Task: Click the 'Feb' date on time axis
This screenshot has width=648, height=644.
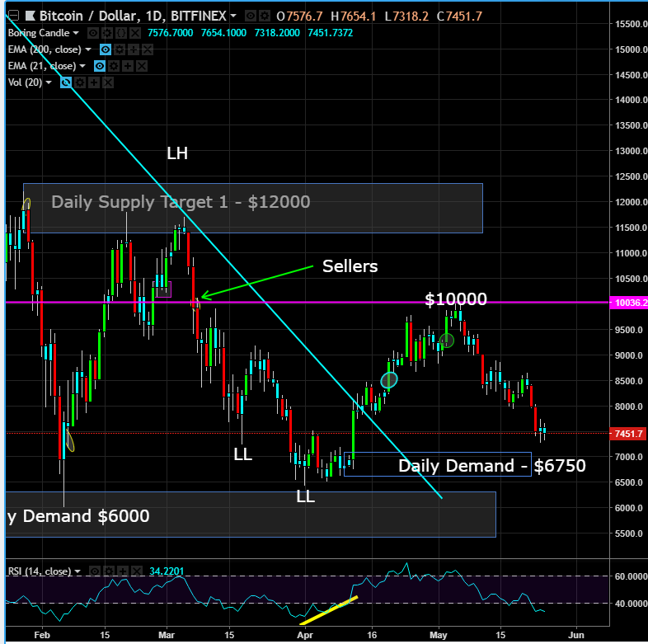Action: pyautogui.click(x=42, y=635)
